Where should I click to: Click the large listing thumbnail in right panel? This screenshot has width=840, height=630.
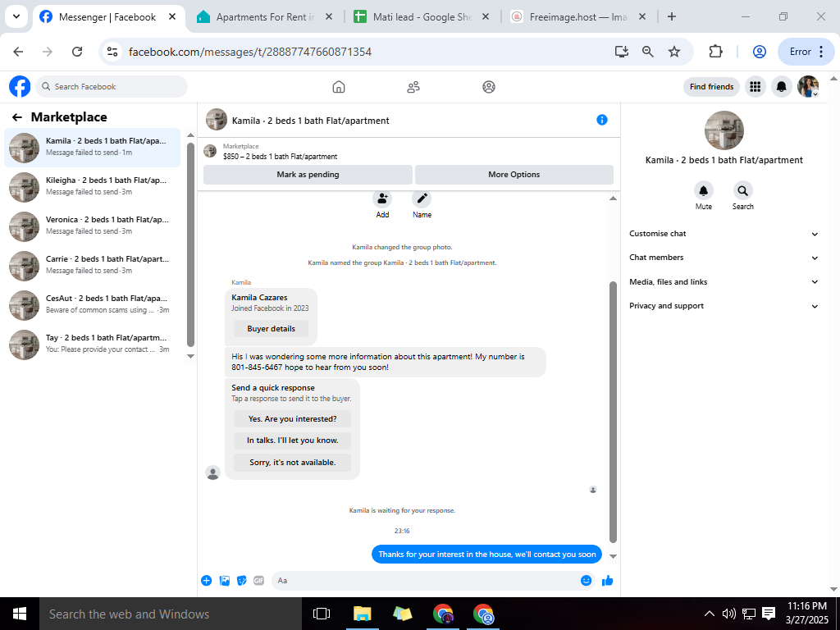pos(724,130)
